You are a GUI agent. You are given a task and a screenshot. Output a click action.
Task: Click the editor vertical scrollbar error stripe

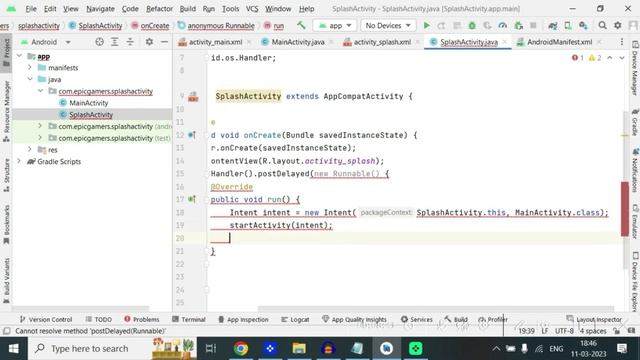click(624, 209)
